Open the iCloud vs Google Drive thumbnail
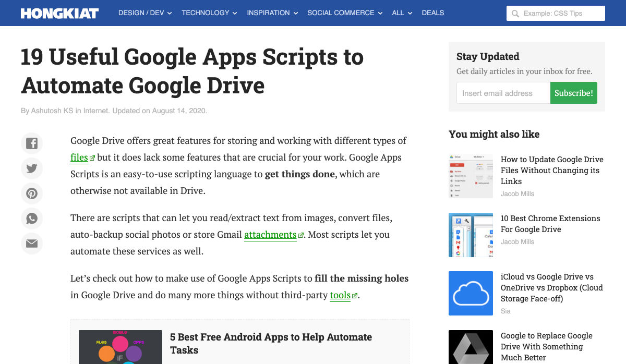The height and width of the screenshot is (364, 626). coord(471,293)
